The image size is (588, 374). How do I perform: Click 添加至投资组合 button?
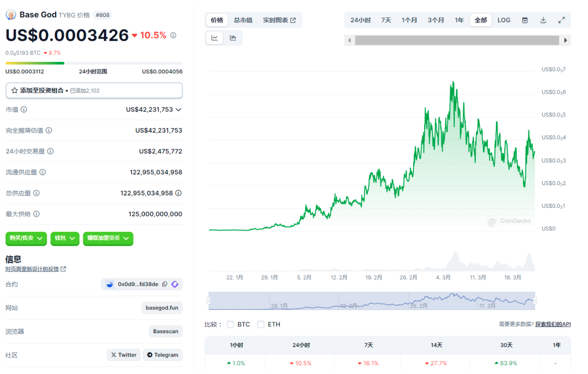pyautogui.click(x=94, y=91)
